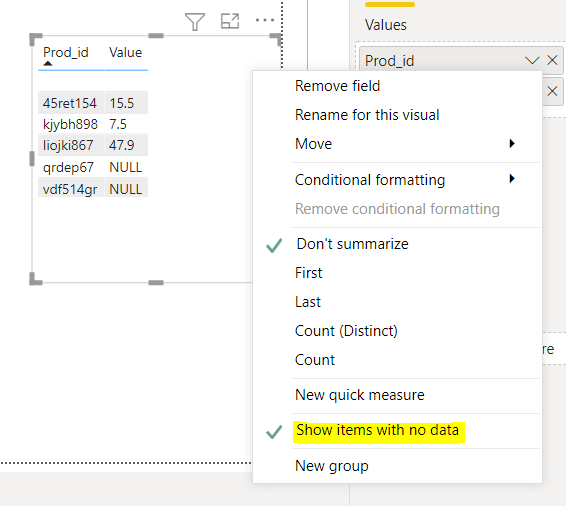566x506 pixels.
Task: Choose Remove field from context menu
Action: click(x=397, y=86)
